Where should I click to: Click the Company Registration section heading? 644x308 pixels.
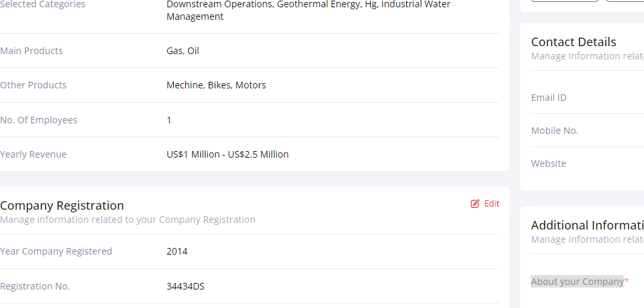(x=62, y=205)
